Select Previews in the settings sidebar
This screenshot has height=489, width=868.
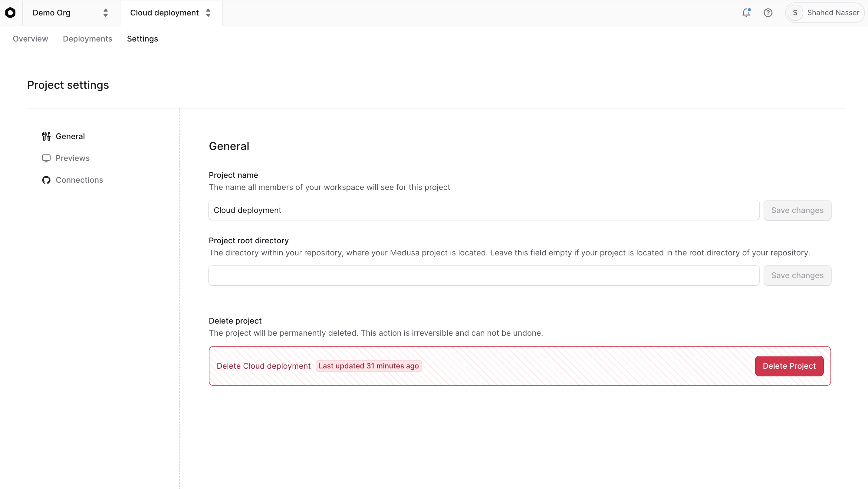click(73, 158)
